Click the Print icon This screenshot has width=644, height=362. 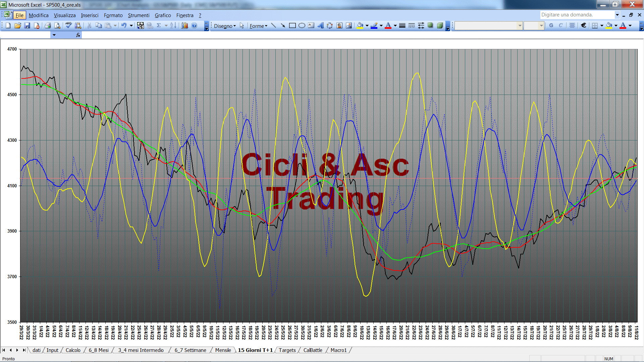48,25
